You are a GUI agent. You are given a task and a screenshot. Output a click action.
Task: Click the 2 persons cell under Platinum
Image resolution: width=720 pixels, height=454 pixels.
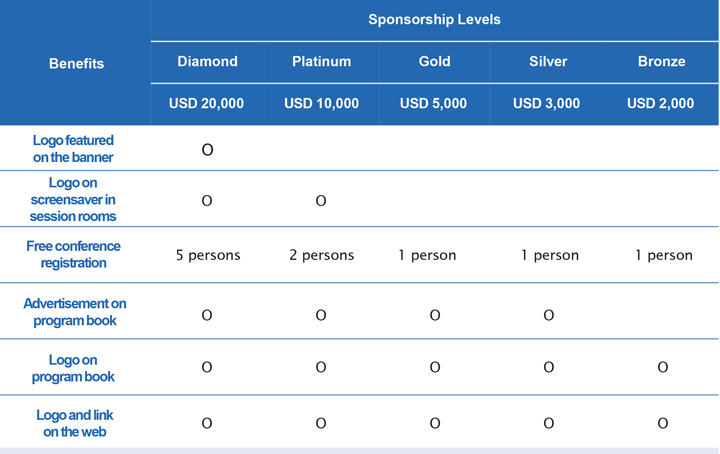click(321, 255)
